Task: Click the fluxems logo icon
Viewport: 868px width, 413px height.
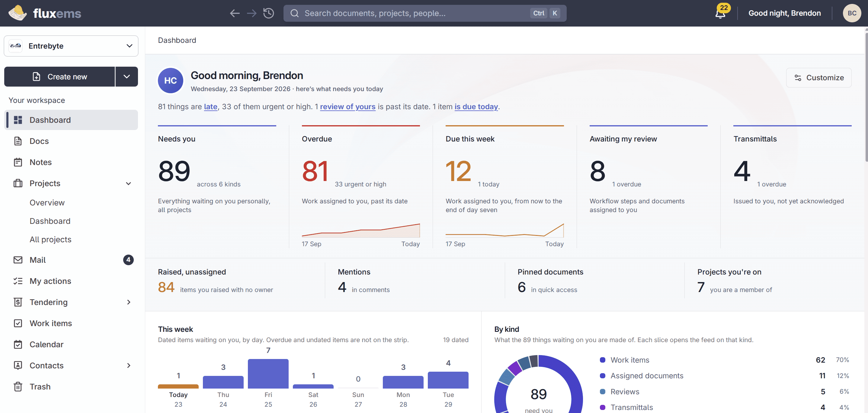Action: (18, 13)
